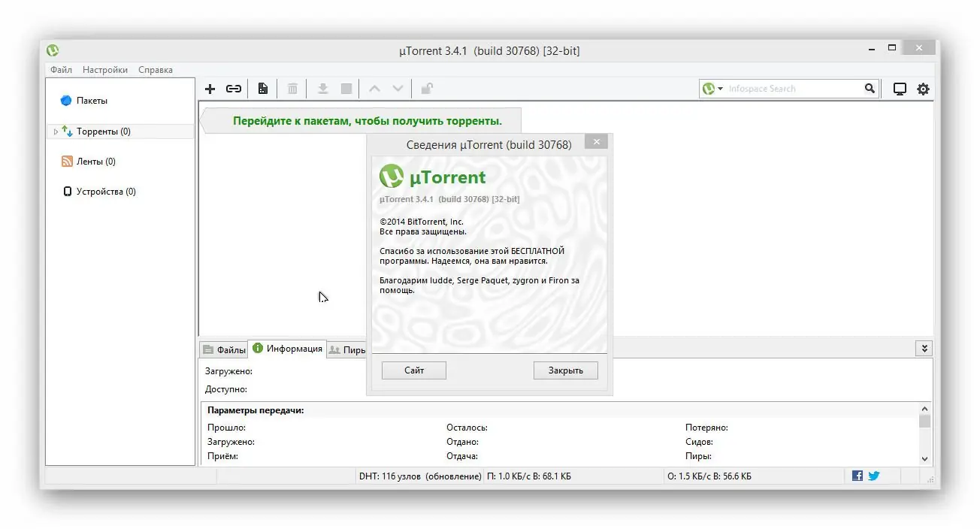Maximize the µTorrent main window
This screenshot has width=980, height=529.
point(892,48)
